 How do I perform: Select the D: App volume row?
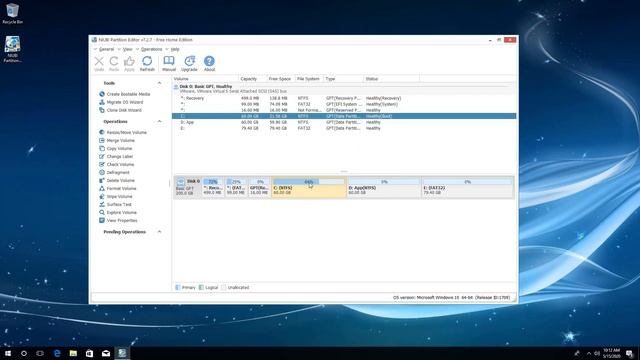pyautogui.click(x=344, y=122)
